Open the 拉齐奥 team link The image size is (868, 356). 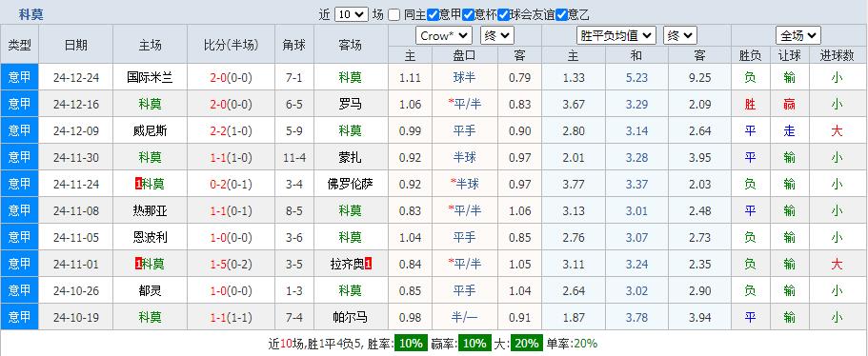347,264
